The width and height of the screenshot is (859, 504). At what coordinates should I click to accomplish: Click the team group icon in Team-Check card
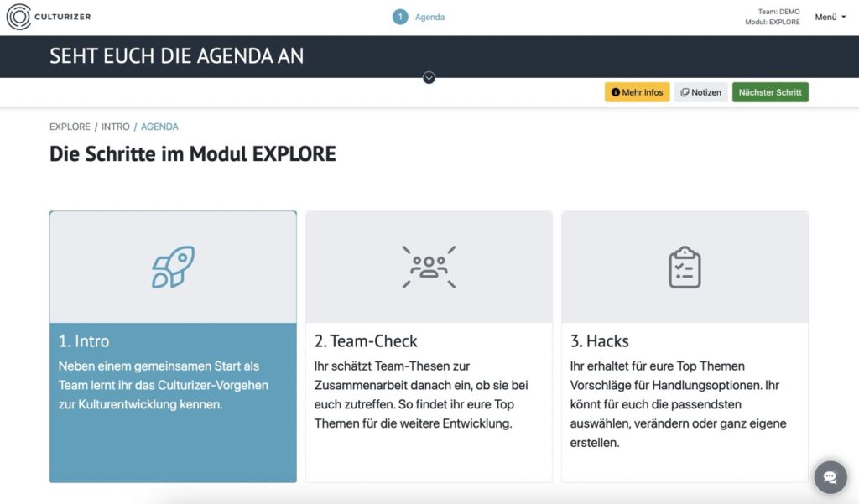[429, 267]
